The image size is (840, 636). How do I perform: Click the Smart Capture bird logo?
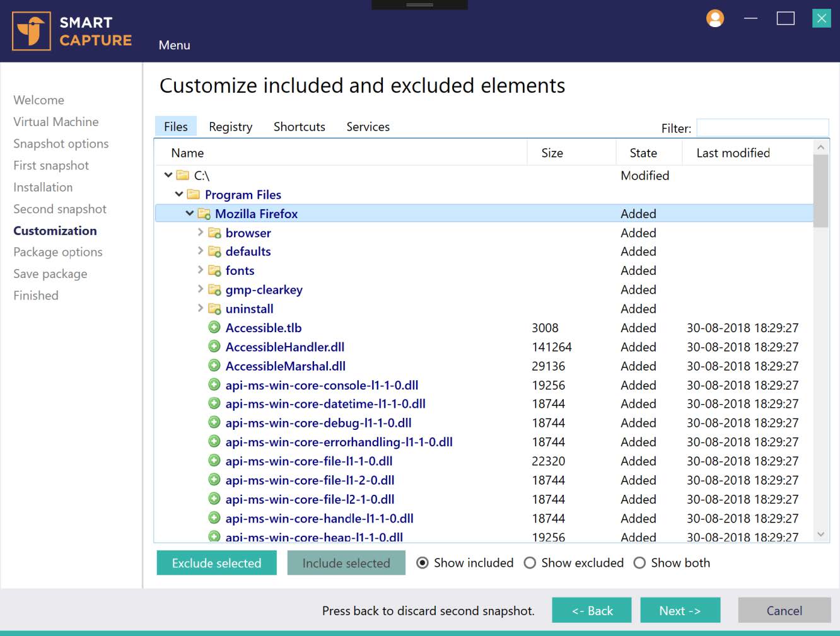coord(32,31)
